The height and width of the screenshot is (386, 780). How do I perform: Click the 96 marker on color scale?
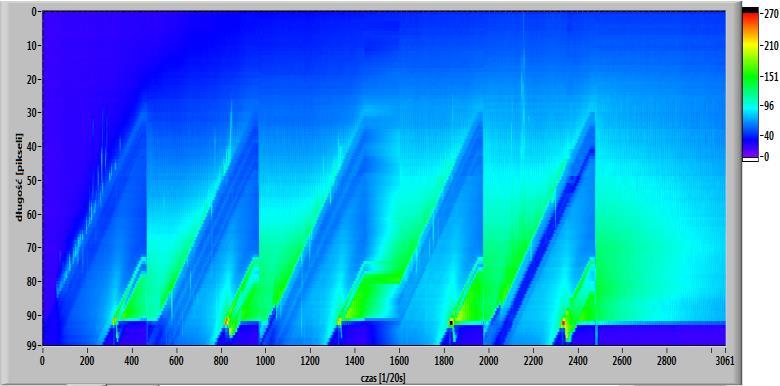pyautogui.click(x=769, y=106)
